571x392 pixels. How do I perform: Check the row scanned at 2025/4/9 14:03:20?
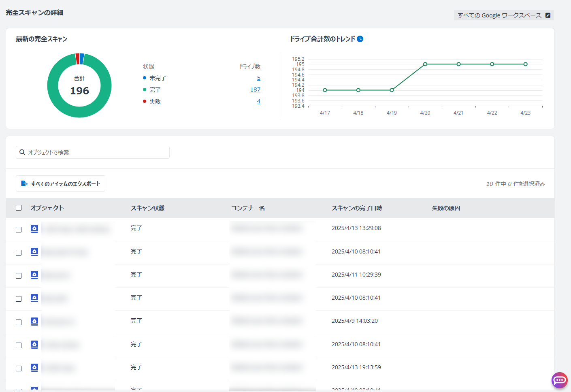click(19, 322)
